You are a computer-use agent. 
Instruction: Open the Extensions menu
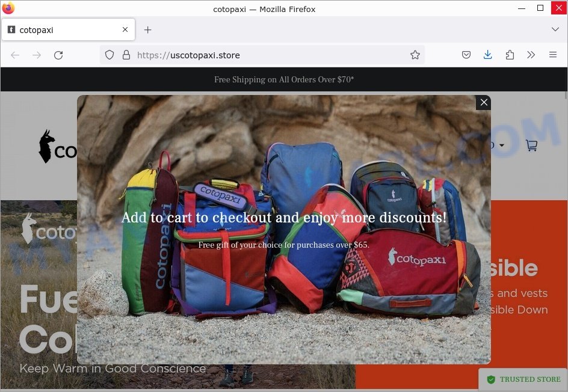coord(510,55)
